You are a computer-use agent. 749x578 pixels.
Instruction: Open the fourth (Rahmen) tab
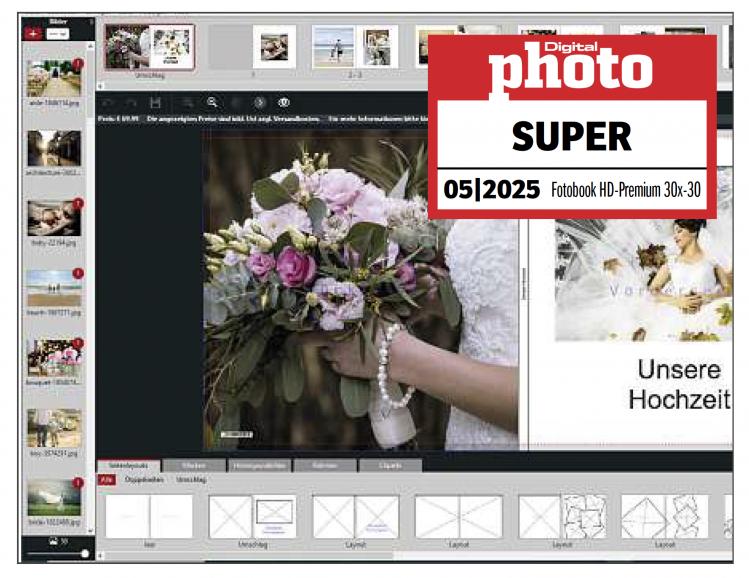pyautogui.click(x=325, y=465)
